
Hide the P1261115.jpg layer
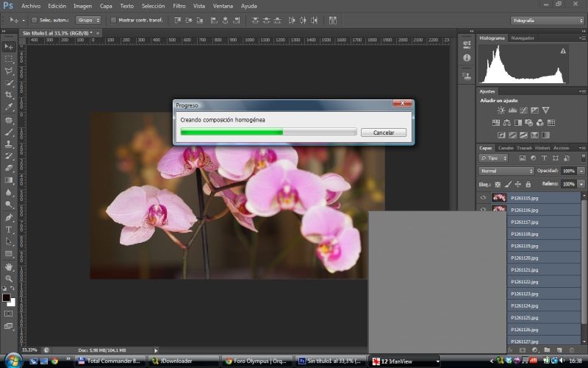483,197
